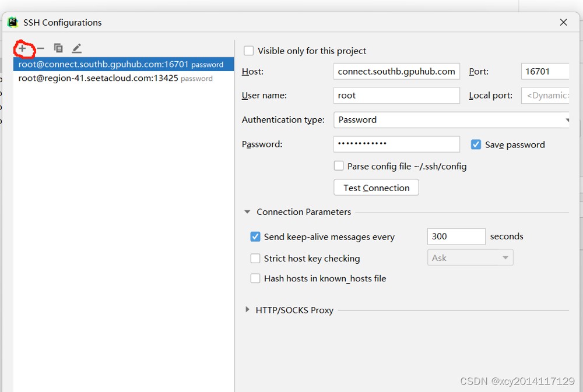Click into the Host input field

click(x=396, y=71)
